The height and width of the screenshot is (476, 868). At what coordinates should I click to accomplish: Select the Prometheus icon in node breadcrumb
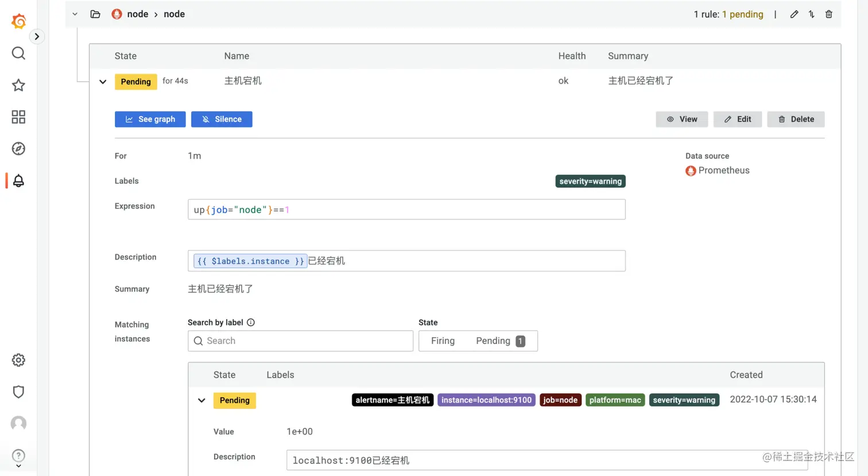[117, 14]
